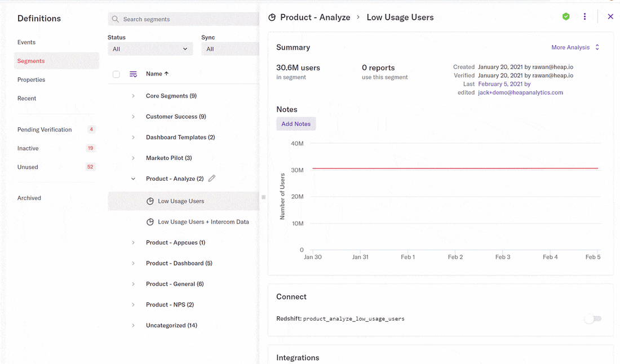Open the Pending Verification list

[45, 130]
